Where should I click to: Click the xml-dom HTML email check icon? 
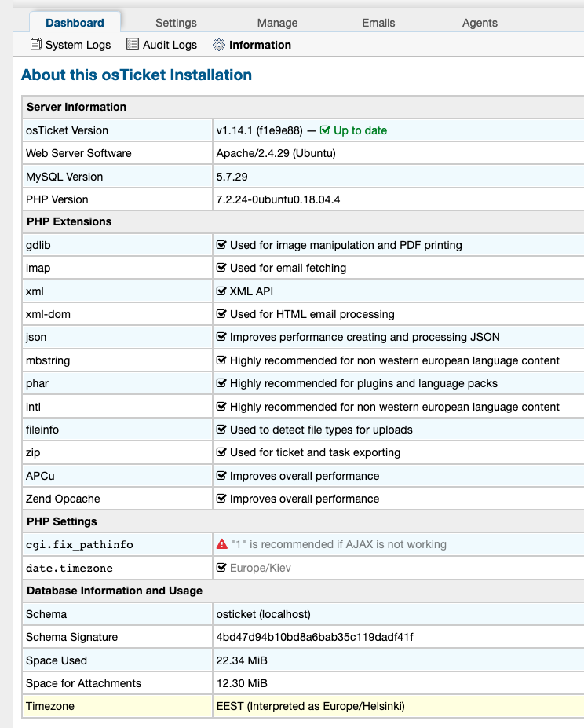(x=221, y=314)
